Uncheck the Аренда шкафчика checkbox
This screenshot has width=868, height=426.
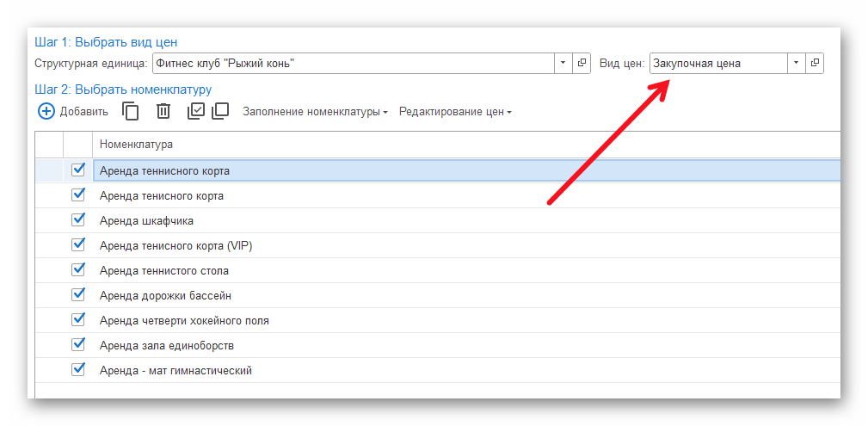coord(78,220)
